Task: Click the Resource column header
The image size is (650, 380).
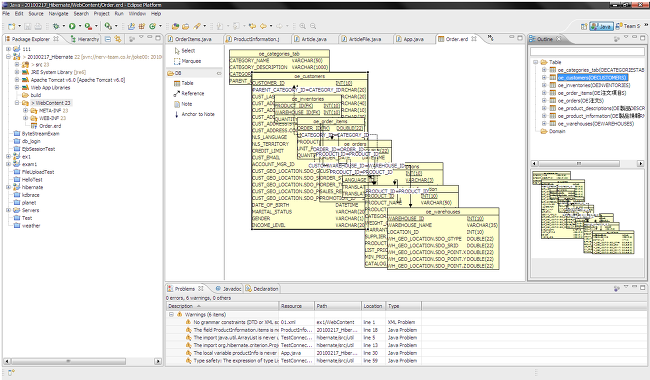Action: pos(297,306)
